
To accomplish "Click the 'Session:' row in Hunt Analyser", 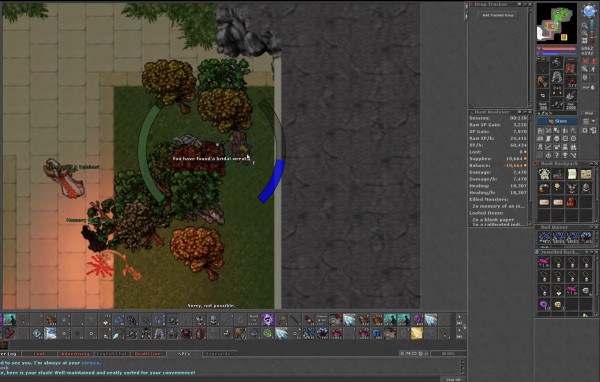I will 498,118.
